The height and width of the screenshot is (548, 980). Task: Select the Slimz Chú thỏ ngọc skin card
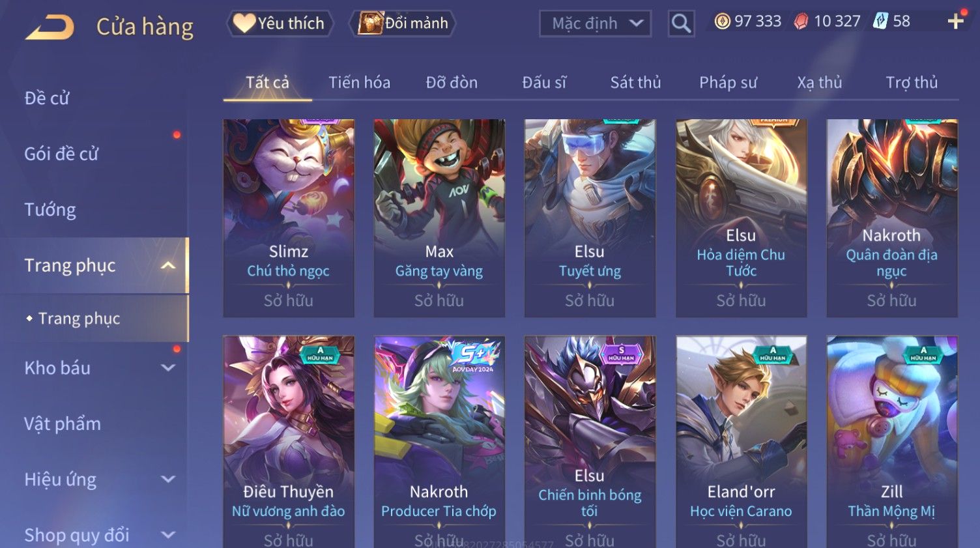(x=289, y=218)
